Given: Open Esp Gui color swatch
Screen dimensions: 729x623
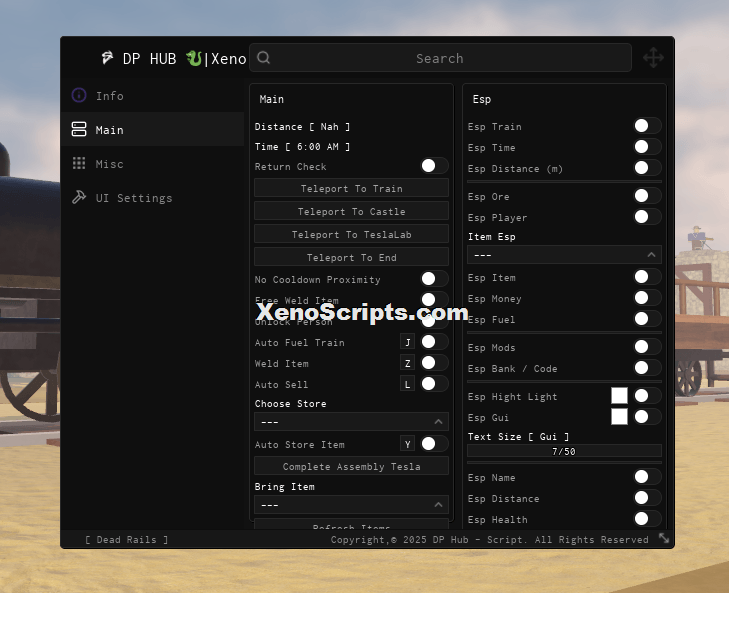Looking at the screenshot, I should point(619,417).
